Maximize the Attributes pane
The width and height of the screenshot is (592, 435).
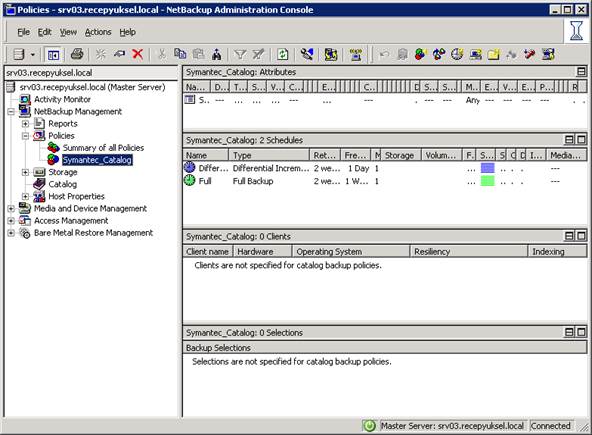coord(581,71)
